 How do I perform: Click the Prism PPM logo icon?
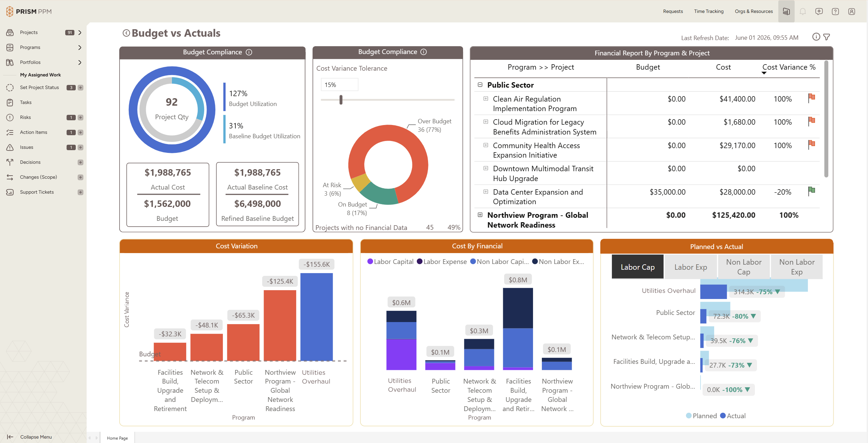pos(10,11)
